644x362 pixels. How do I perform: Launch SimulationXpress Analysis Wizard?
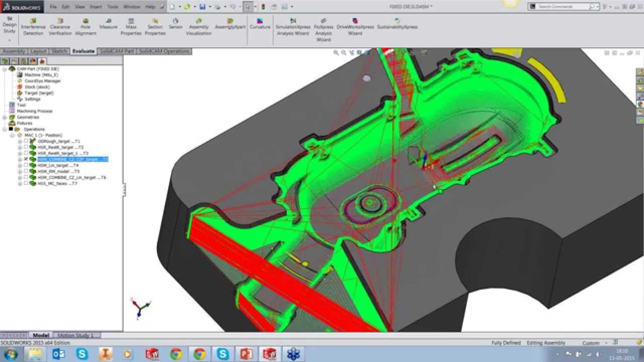point(292,27)
